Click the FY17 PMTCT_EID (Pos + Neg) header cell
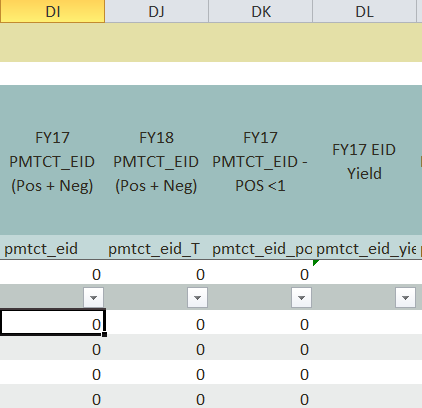This screenshot has height=408, width=422. coord(52,160)
